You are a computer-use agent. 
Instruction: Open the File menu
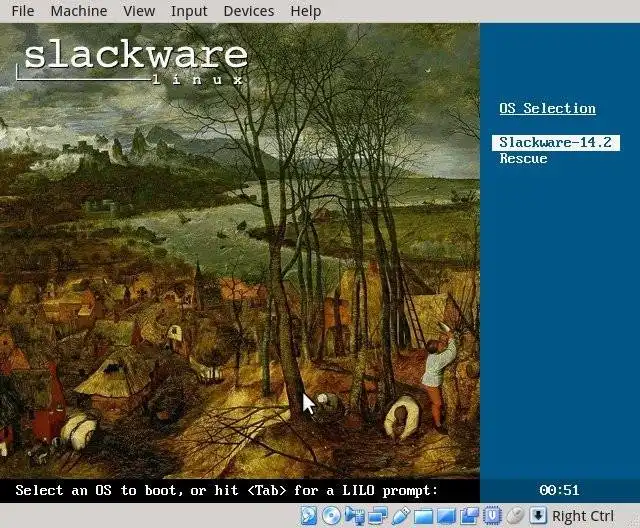(22, 11)
